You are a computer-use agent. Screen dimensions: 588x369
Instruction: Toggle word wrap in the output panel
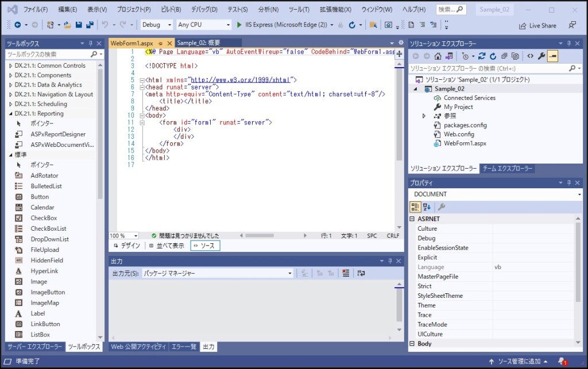click(x=361, y=273)
